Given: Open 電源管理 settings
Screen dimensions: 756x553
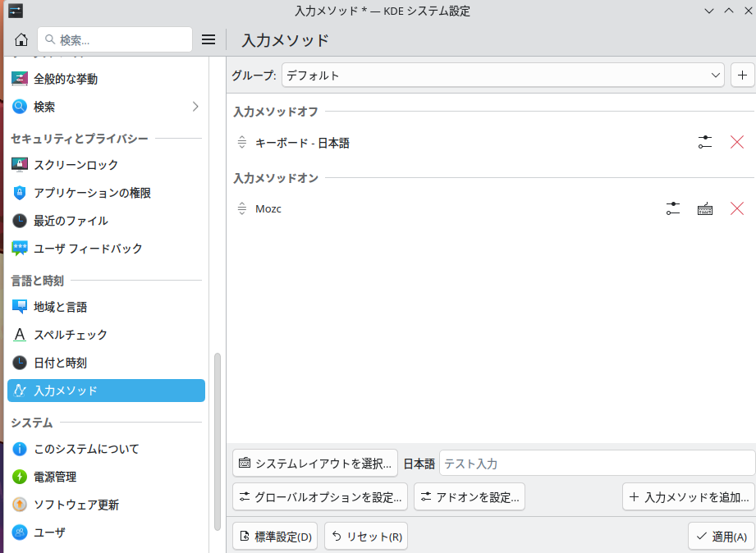Looking at the screenshot, I should pyautogui.click(x=106, y=477).
